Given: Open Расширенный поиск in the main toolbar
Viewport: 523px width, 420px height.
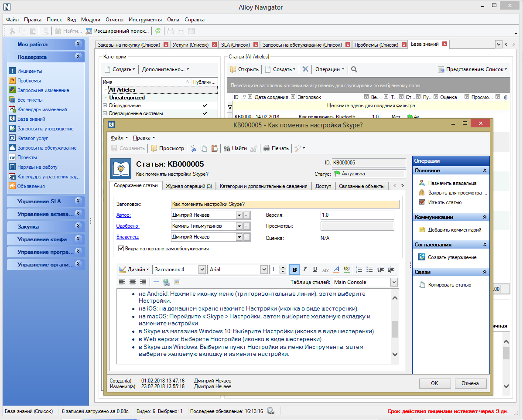Looking at the screenshot, I should click(x=117, y=31).
